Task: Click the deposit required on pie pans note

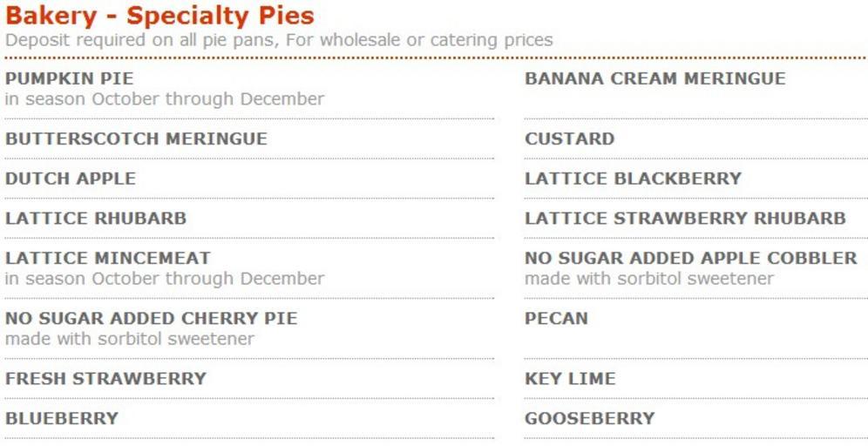Action: pyautogui.click(x=279, y=40)
